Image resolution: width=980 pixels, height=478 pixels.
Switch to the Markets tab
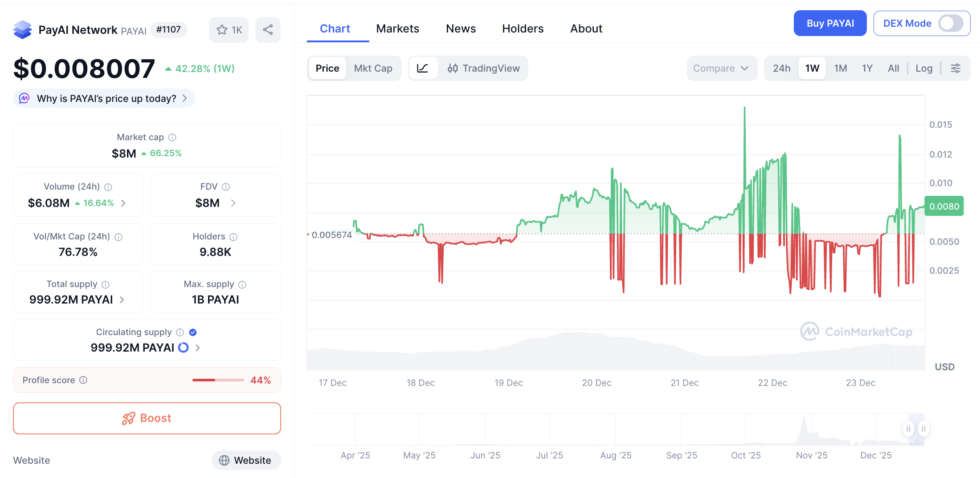397,28
